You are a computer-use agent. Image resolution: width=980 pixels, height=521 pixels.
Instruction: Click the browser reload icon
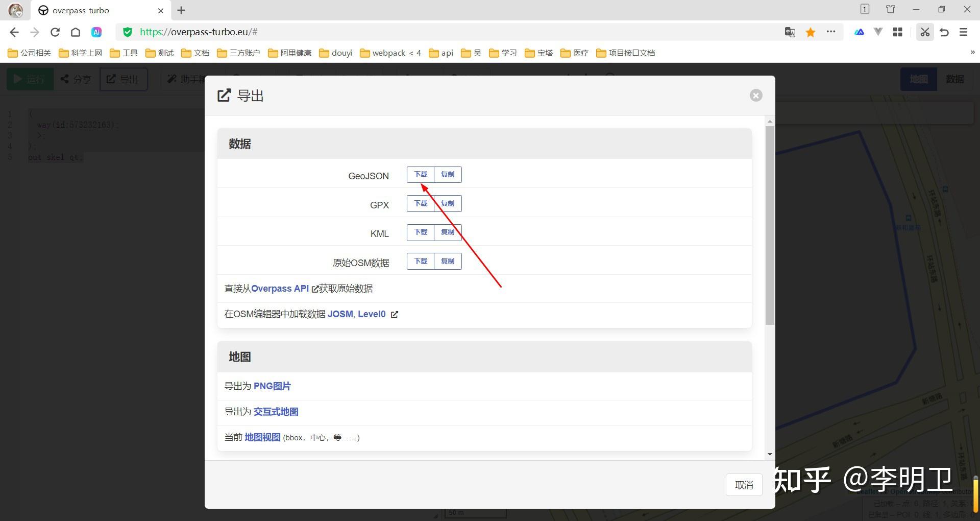point(55,32)
